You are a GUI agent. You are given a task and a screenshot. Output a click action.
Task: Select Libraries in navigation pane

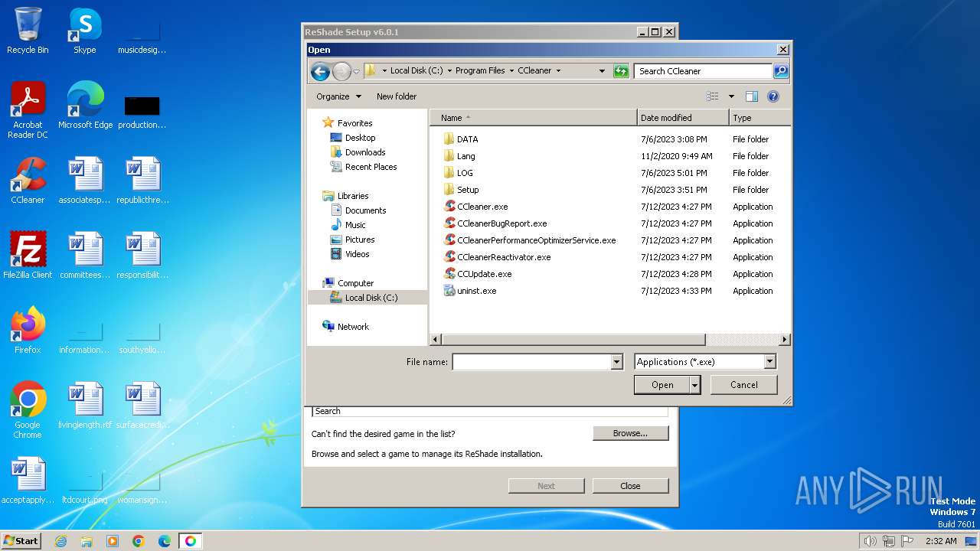(353, 196)
